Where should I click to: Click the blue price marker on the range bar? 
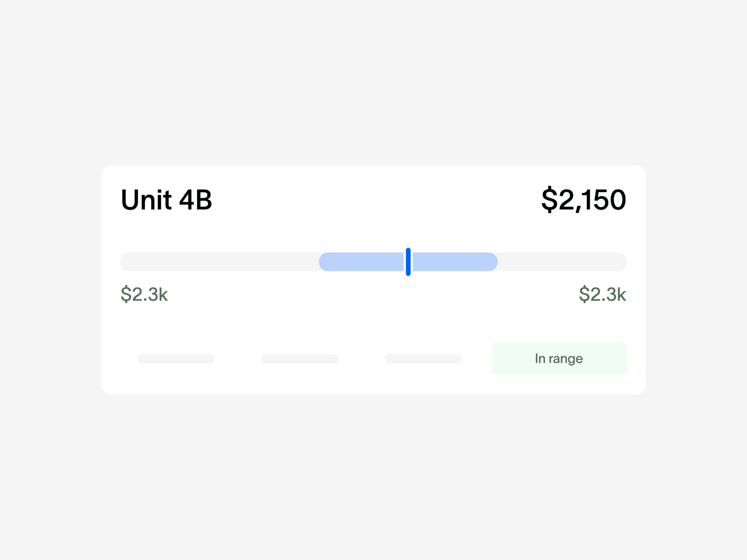408,262
